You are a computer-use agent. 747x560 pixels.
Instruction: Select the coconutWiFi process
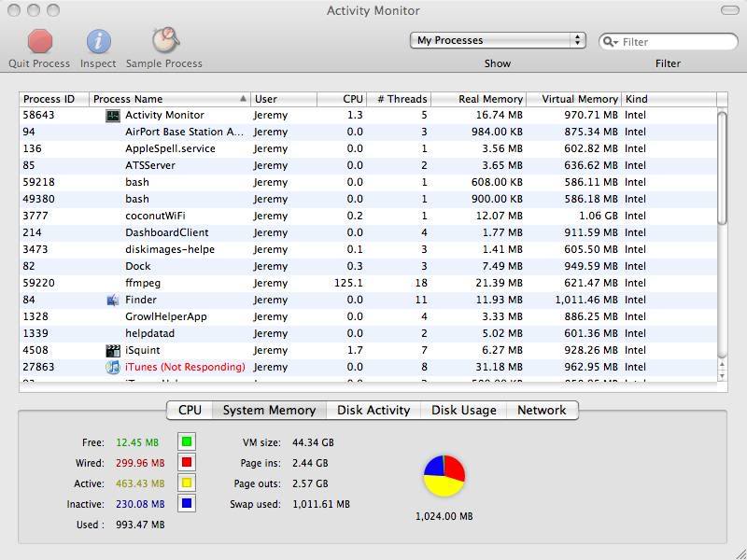point(368,217)
